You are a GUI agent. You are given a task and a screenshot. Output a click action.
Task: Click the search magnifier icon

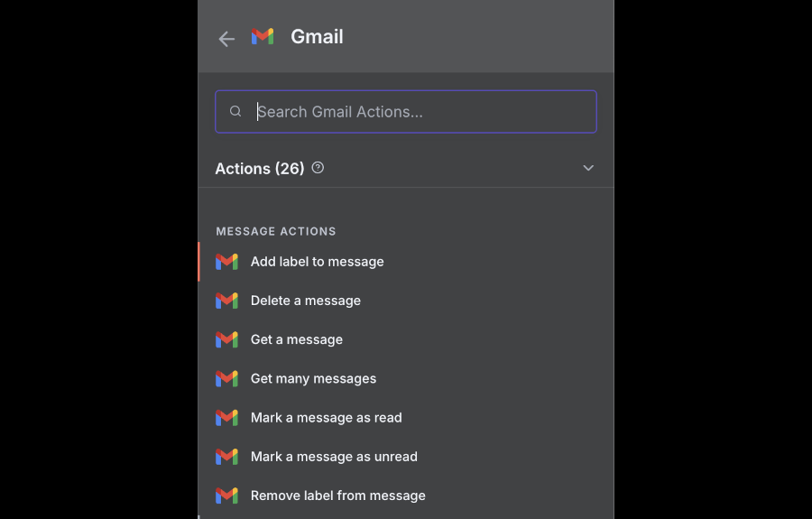(235, 111)
